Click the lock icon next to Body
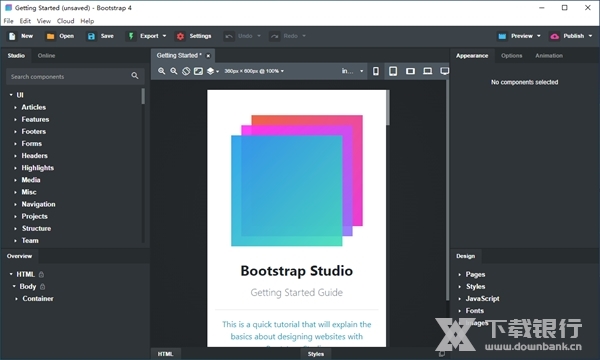Viewport: 600px width, 360px height. (x=42, y=287)
